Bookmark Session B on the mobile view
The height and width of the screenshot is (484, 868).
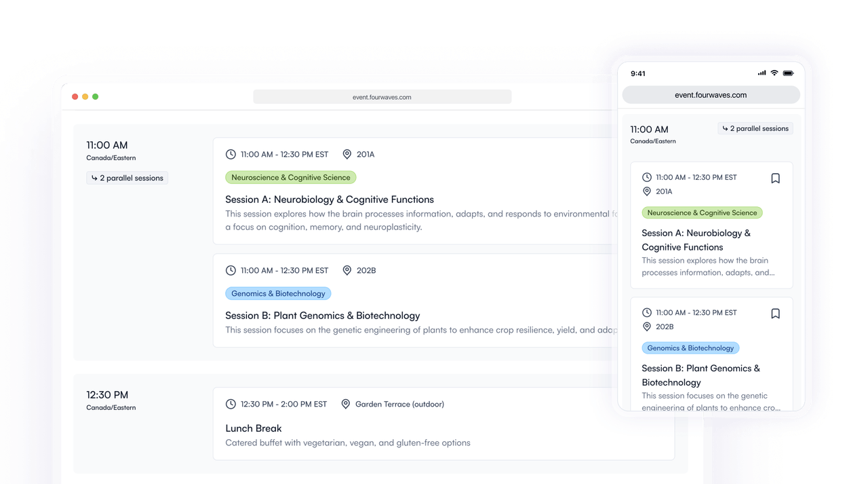tap(776, 313)
